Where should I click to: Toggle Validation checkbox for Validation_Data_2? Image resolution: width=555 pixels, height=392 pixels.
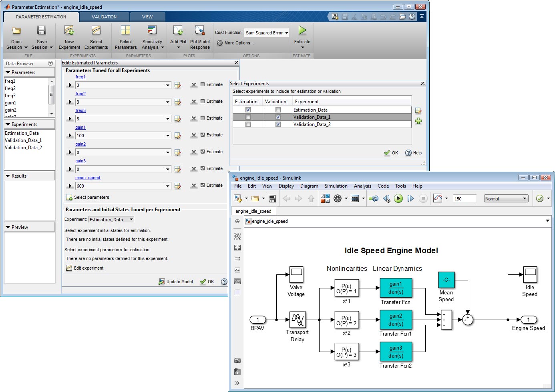tap(278, 124)
